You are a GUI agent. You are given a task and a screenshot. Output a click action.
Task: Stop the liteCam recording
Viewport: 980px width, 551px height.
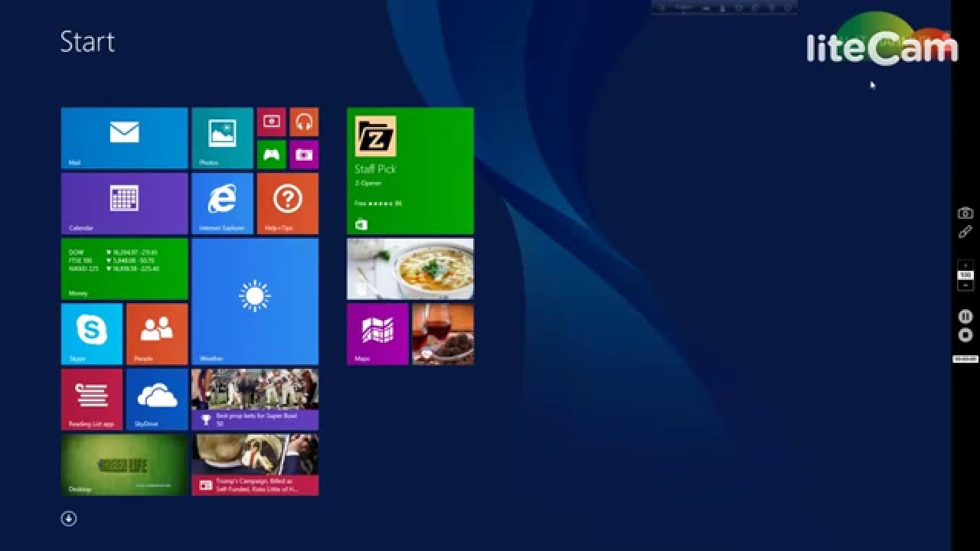point(965,335)
